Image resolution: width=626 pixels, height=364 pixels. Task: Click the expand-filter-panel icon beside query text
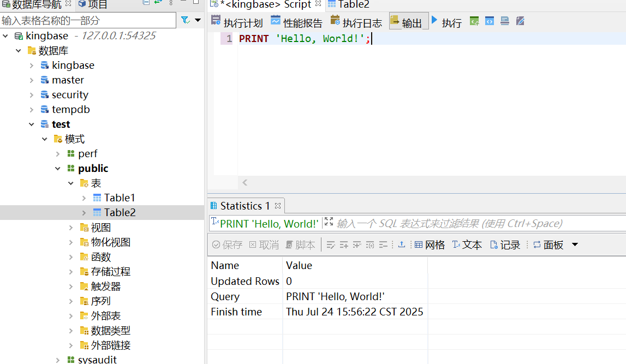pyautogui.click(x=329, y=222)
